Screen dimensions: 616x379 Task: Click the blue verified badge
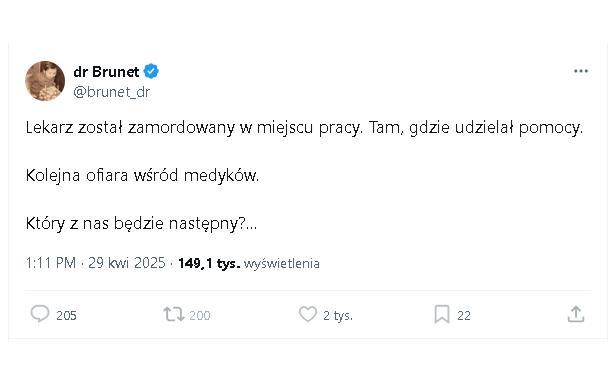pos(151,71)
